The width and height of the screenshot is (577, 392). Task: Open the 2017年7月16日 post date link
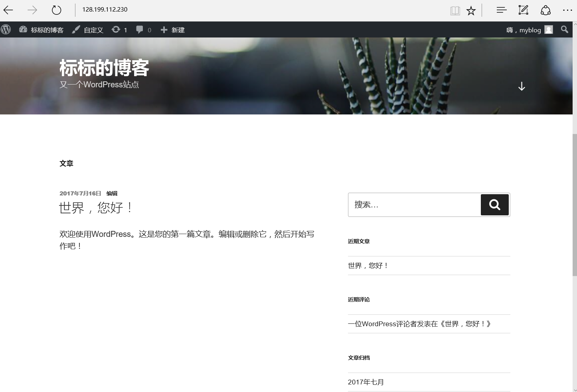80,193
